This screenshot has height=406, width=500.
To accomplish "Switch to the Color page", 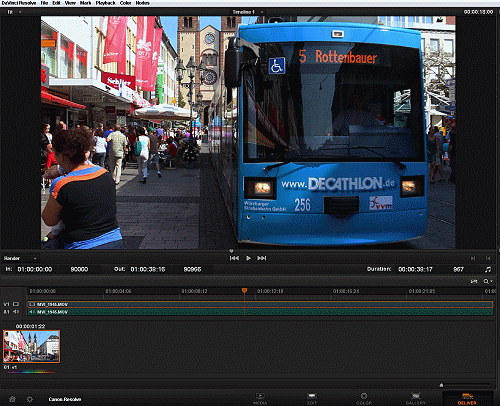I will [x=364, y=399].
